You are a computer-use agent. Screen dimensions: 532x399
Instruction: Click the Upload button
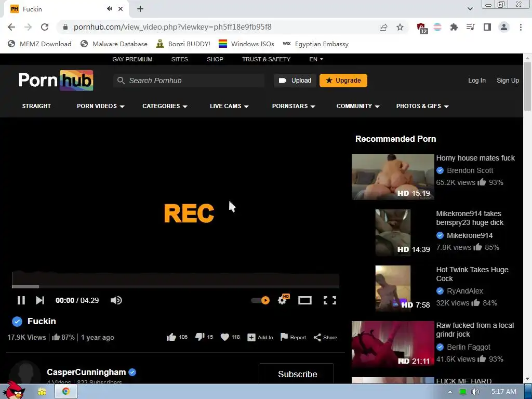point(295,81)
